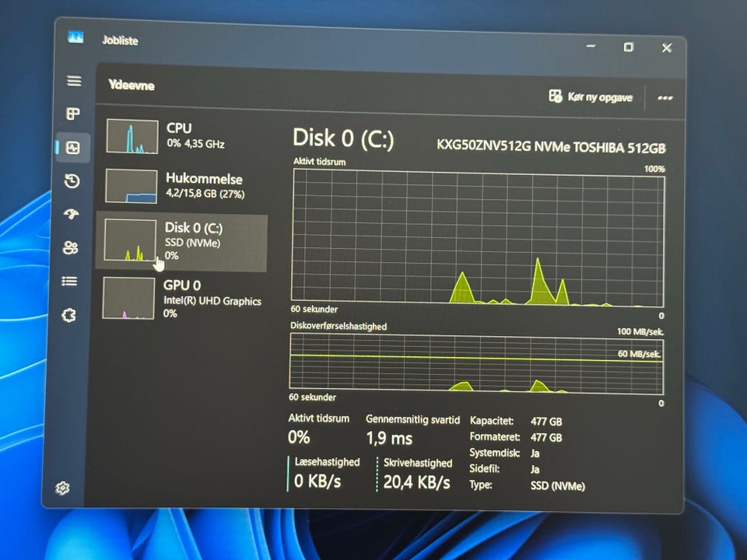The height and width of the screenshot is (560, 747).
Task: Maximize the Jobliste window
Action: point(629,47)
